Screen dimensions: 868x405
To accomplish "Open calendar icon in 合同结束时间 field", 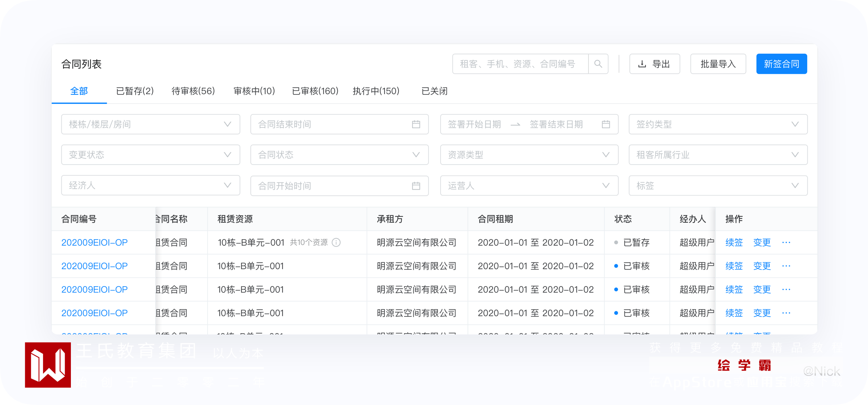I will pos(416,125).
